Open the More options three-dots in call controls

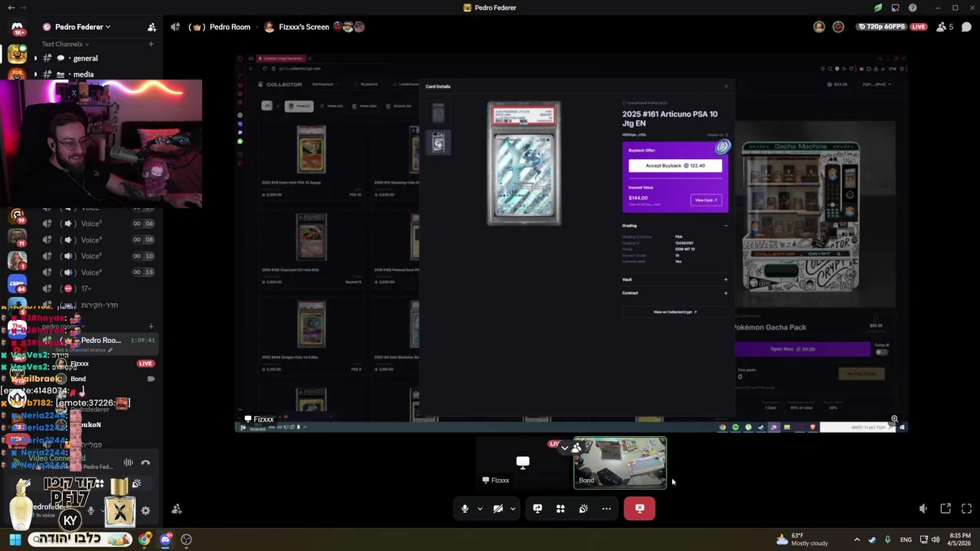606,508
